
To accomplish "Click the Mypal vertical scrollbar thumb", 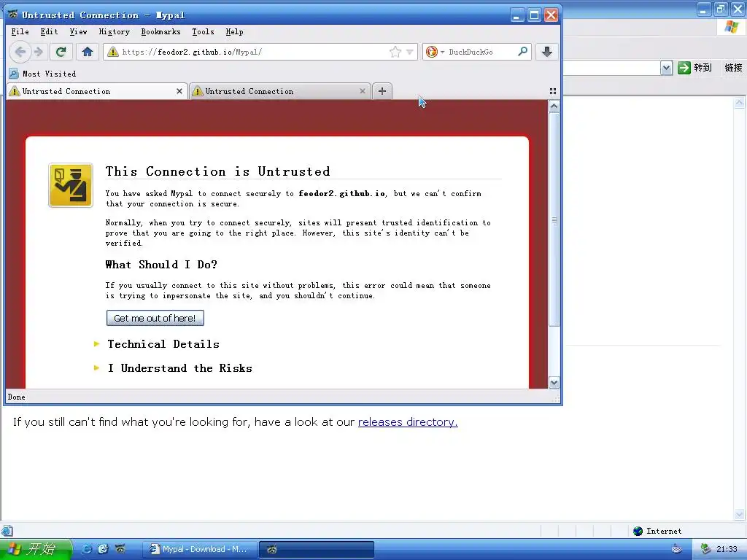I will tap(554, 219).
